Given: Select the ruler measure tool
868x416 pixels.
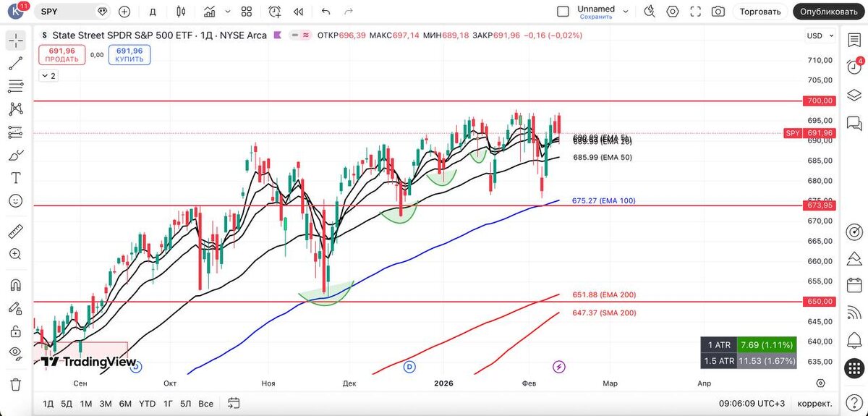Looking at the screenshot, I should 16,231.
